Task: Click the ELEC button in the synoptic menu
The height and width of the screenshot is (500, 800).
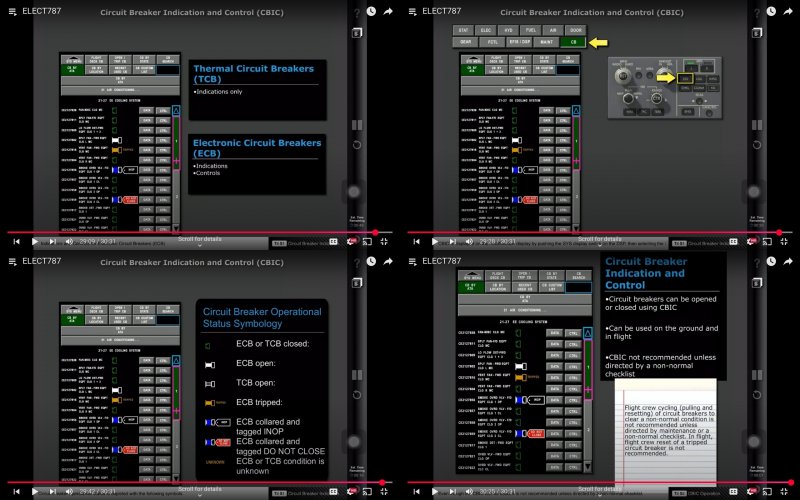Action: [486, 31]
